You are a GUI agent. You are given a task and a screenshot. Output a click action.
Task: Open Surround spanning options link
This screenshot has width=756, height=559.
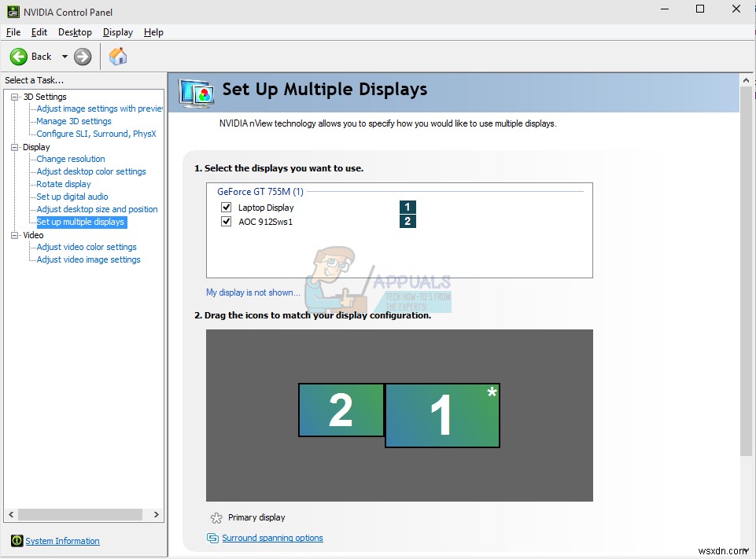click(272, 538)
